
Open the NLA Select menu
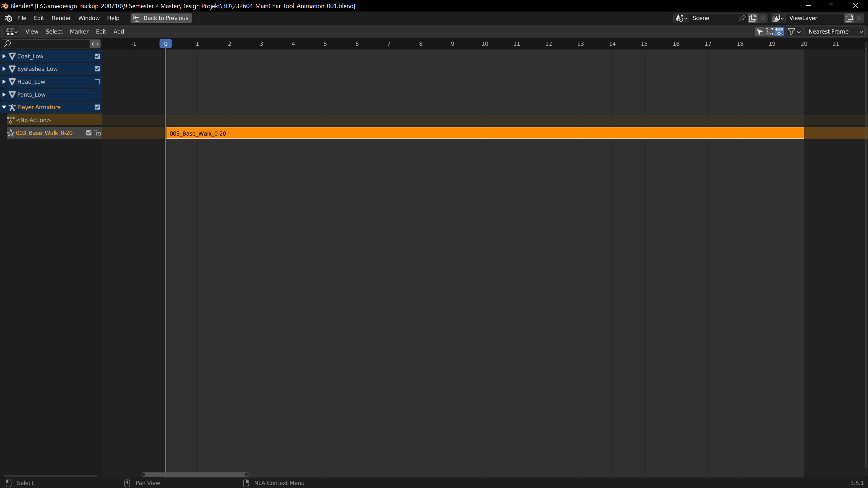(x=54, y=32)
